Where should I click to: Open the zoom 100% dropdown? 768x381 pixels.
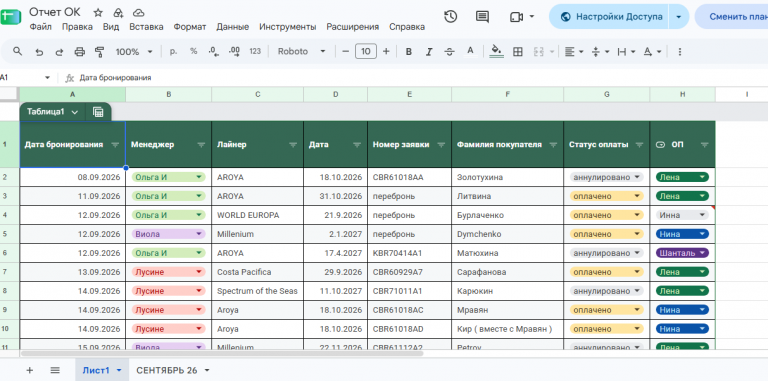(134, 51)
